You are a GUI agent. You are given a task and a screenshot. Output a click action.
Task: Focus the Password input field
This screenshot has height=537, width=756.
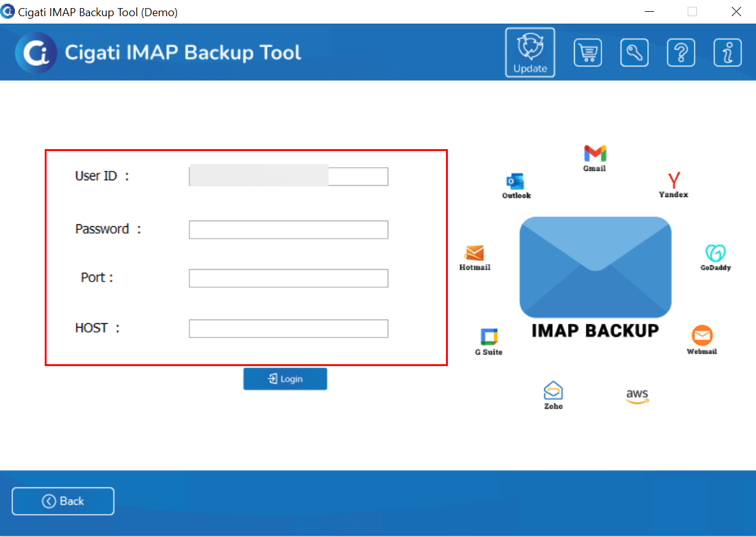[x=288, y=230]
